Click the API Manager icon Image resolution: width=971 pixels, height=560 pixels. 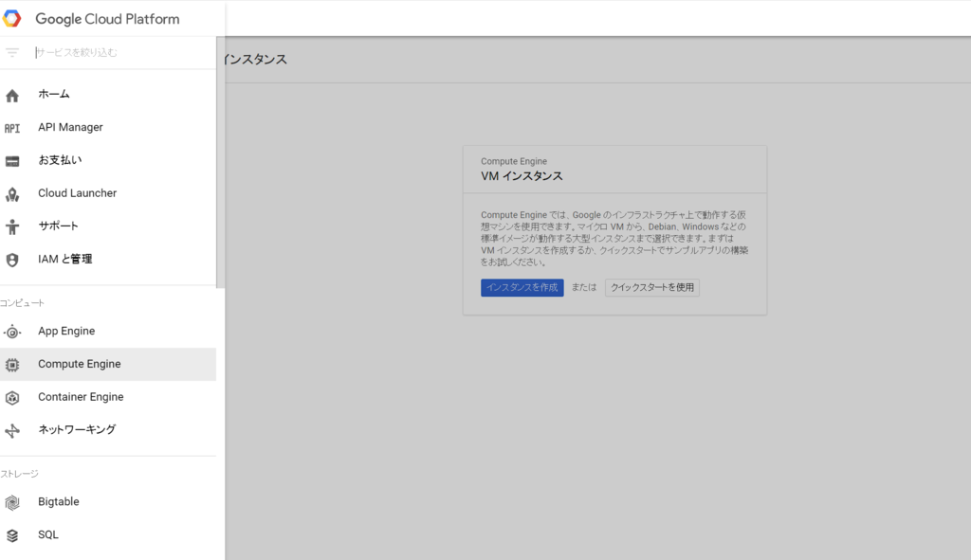11,128
